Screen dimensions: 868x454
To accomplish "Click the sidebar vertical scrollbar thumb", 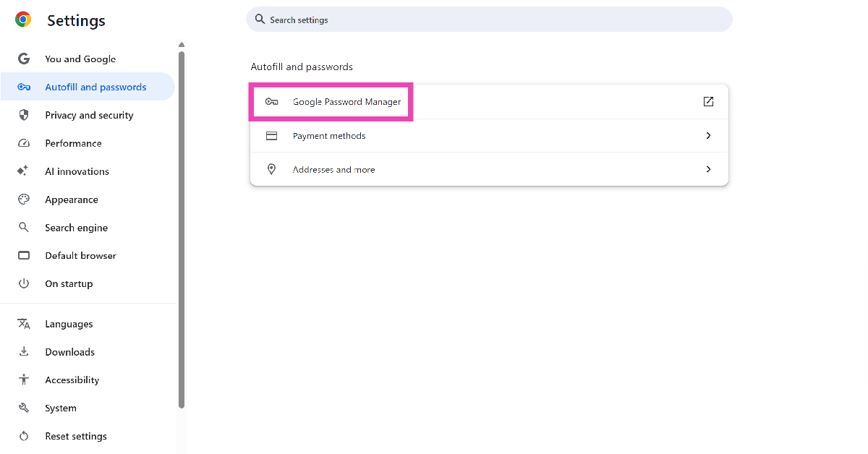I will (x=182, y=229).
